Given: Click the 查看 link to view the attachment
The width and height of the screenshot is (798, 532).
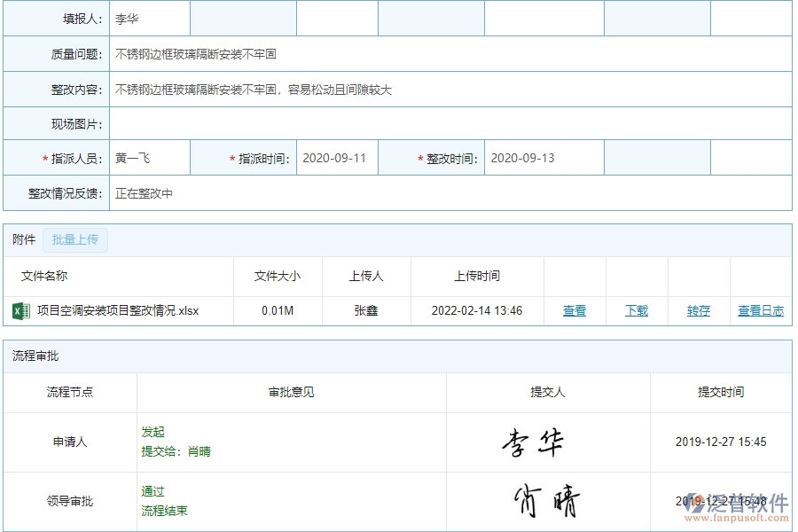Looking at the screenshot, I should coord(574,310).
